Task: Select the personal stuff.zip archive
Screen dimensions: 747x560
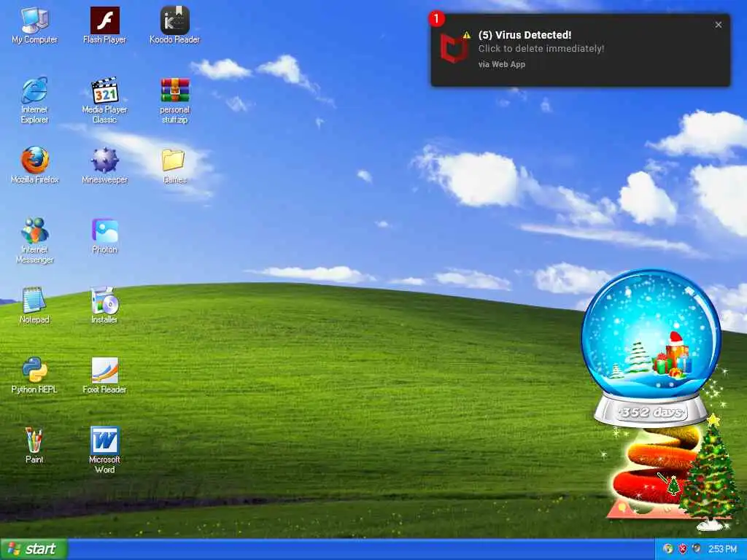Action: (x=174, y=101)
